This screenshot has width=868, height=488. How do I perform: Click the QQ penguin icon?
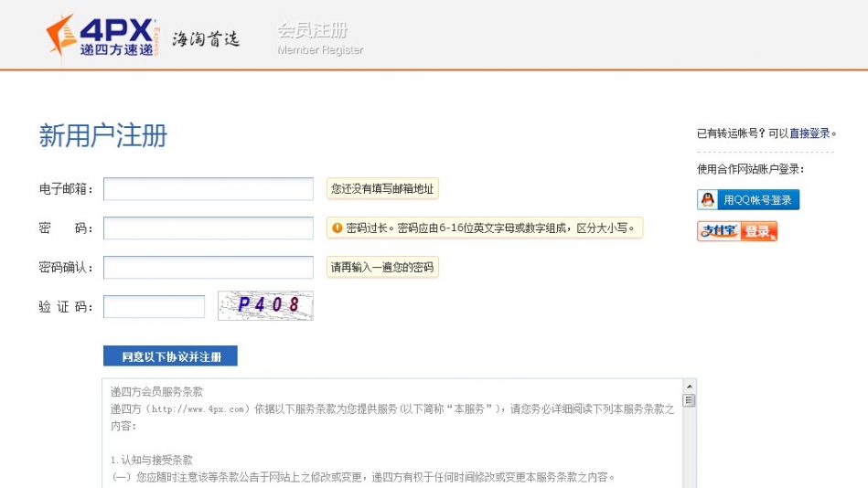pyautogui.click(x=707, y=200)
